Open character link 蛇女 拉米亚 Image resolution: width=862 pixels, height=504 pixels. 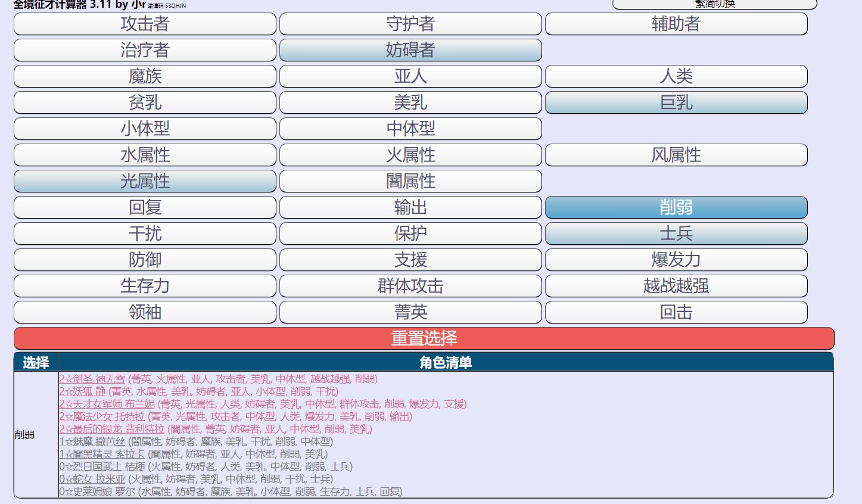[x=92, y=479]
